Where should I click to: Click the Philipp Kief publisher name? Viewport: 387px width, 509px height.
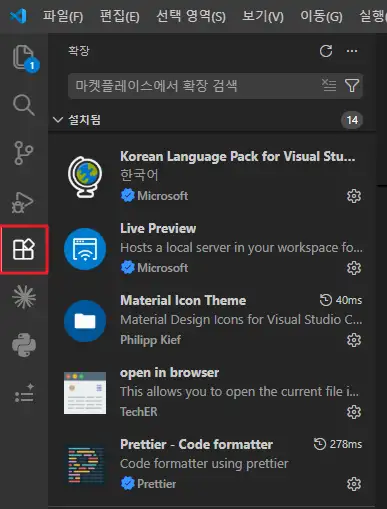(x=151, y=340)
